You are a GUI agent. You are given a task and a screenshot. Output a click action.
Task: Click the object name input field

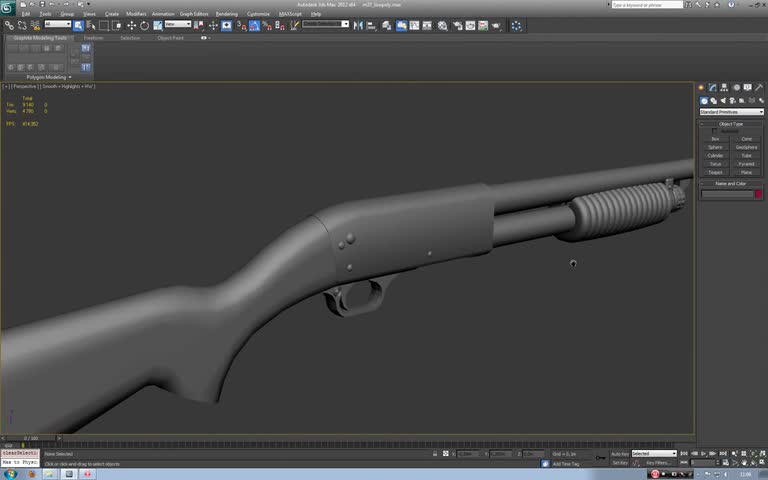coord(727,194)
